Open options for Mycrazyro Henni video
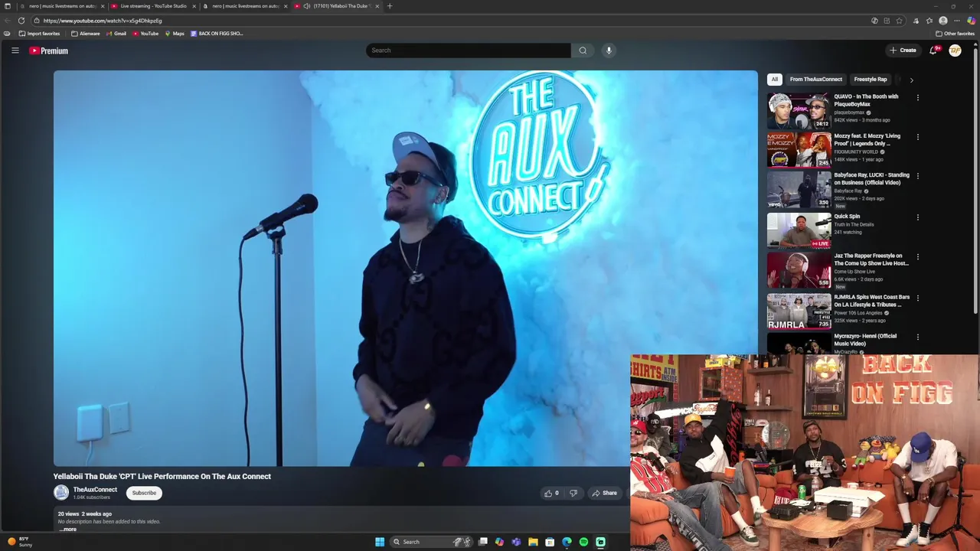The width and height of the screenshot is (980, 551). pyautogui.click(x=917, y=337)
